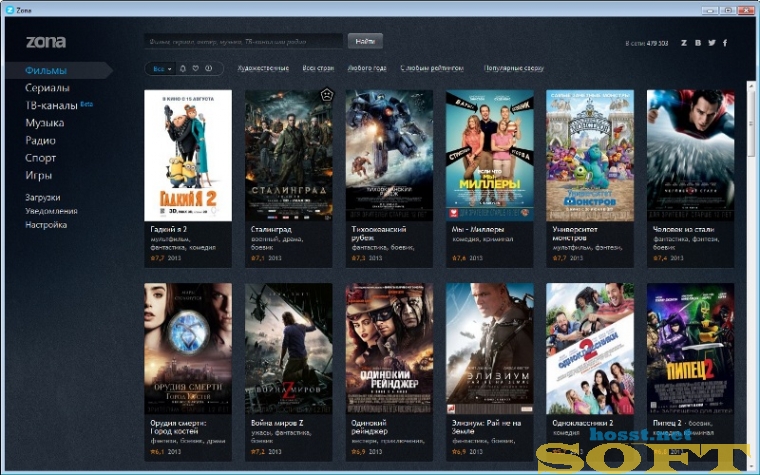Open Загрузки in the sidebar
Screen dimensions: 760x475
(43, 197)
